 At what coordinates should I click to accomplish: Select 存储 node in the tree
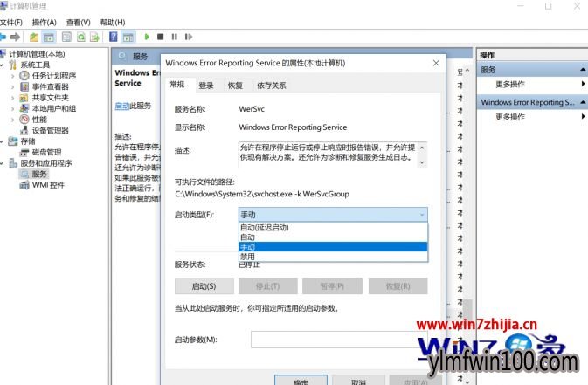(x=28, y=141)
